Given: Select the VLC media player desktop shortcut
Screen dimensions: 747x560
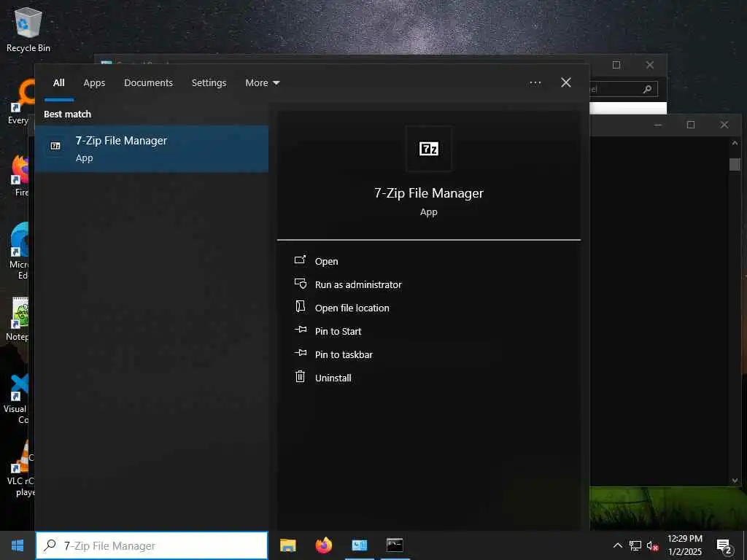Looking at the screenshot, I should pos(20,469).
